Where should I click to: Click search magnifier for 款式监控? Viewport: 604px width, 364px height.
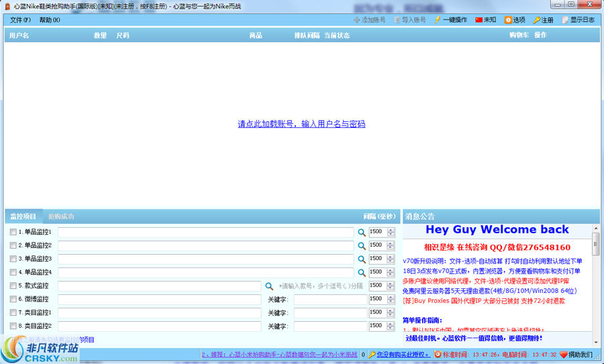pyautogui.click(x=269, y=286)
